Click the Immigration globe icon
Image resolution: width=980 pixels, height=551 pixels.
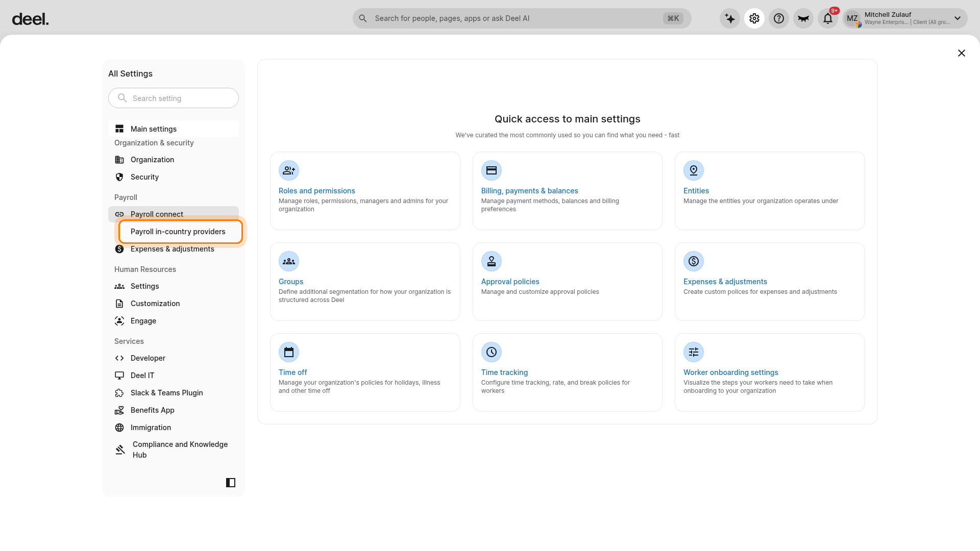tap(119, 428)
